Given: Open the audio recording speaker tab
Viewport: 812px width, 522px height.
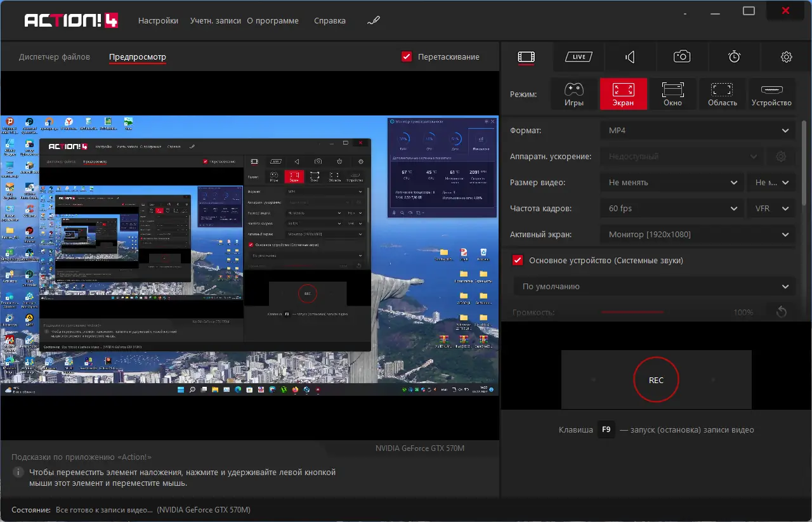Looking at the screenshot, I should coord(630,57).
